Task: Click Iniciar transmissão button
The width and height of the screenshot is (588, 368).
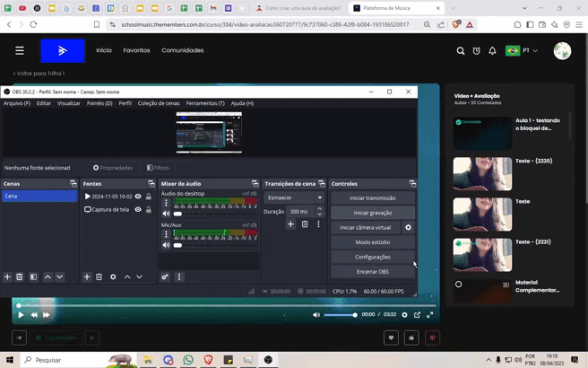Action: tap(373, 197)
